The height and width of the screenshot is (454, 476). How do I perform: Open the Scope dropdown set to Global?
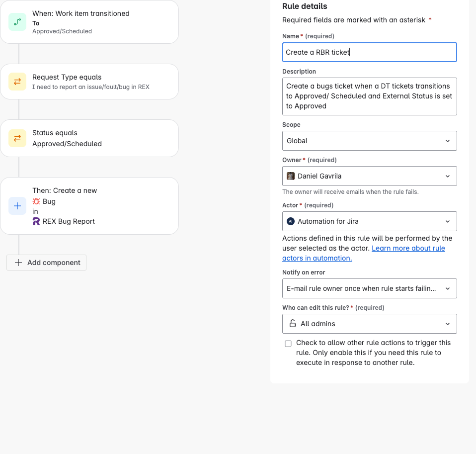[x=369, y=141]
